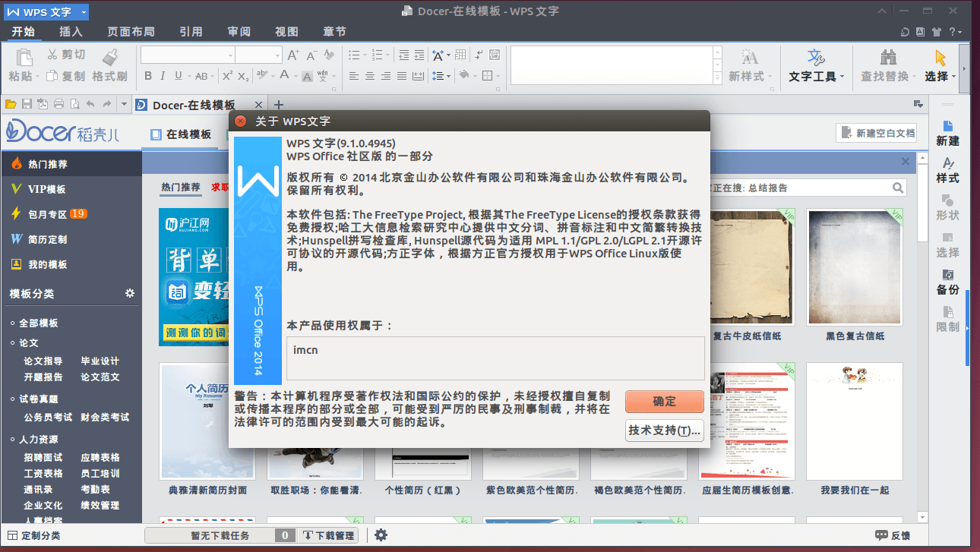The image size is (980, 552).
Task: Click the Cut (剪切) scissors icon
Action: click(52, 55)
